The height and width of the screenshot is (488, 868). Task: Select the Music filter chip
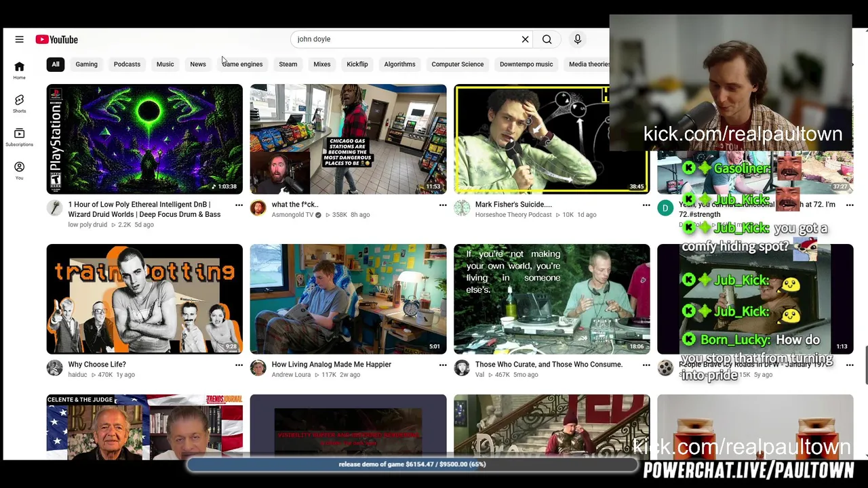click(x=165, y=64)
